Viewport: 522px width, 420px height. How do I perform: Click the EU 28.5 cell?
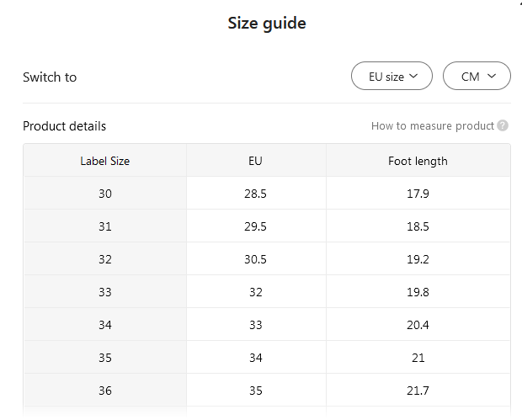(x=256, y=194)
